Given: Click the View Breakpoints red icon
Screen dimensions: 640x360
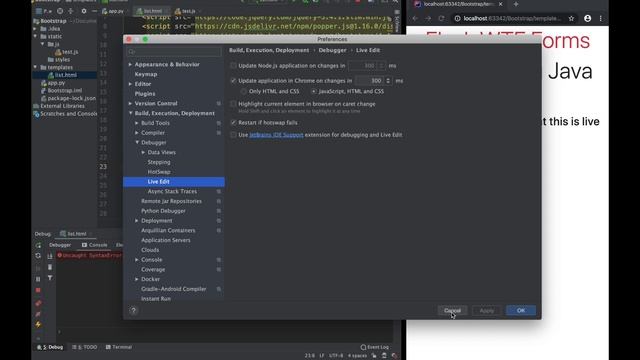Looking at the screenshot, I should coord(38,303).
